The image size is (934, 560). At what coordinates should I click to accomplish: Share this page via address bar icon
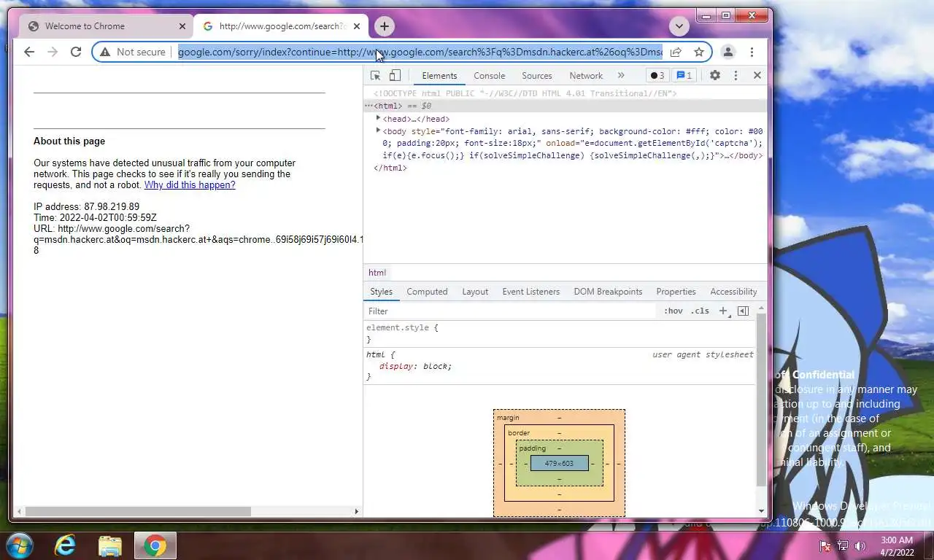click(x=676, y=52)
